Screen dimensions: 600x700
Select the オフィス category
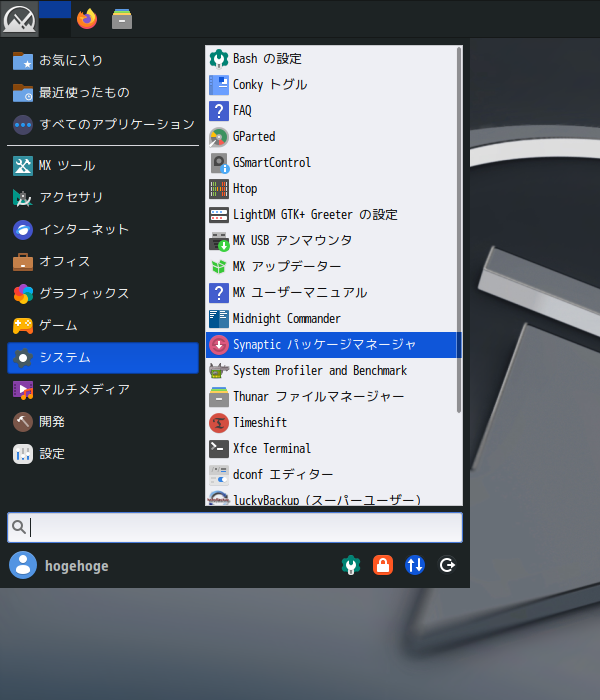click(x=103, y=262)
